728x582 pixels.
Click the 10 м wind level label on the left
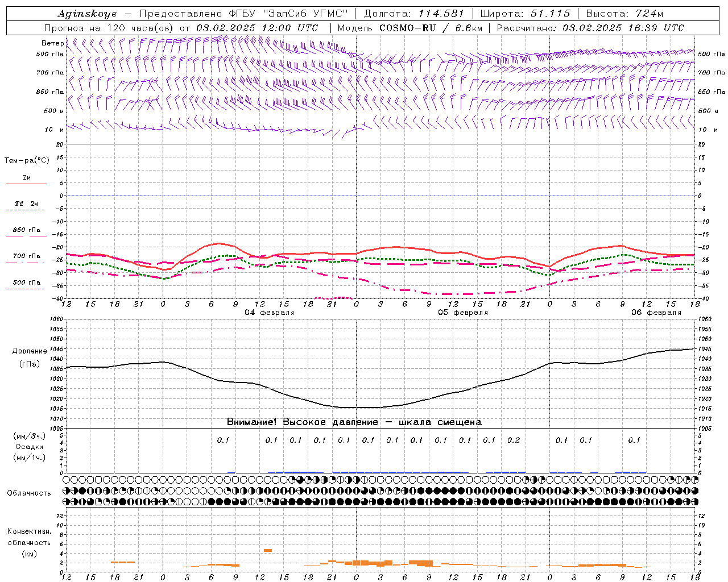(55, 130)
